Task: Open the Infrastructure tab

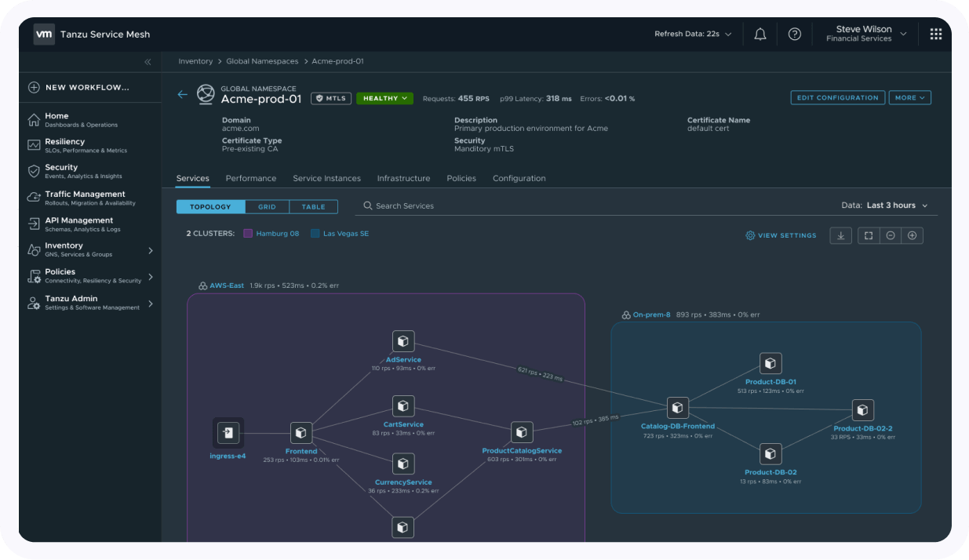Action: click(x=404, y=179)
